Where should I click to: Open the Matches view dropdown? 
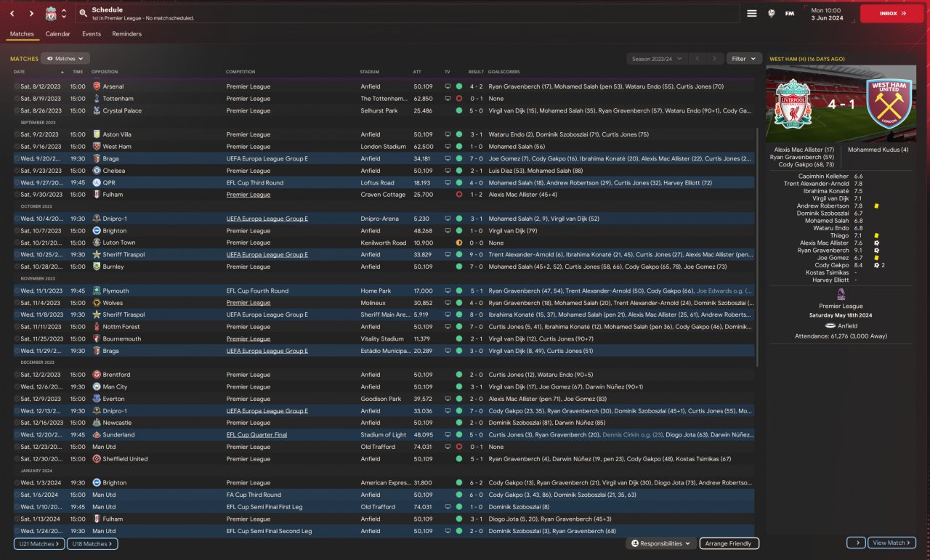[x=65, y=59]
